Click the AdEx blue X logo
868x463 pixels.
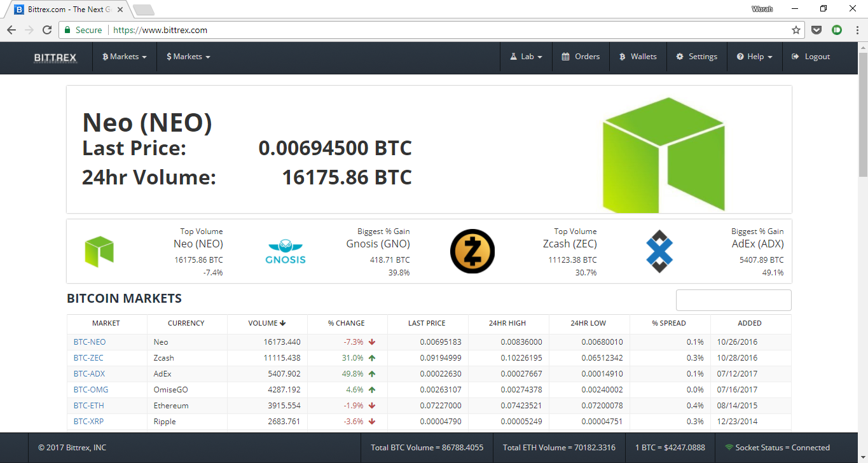pyautogui.click(x=659, y=251)
